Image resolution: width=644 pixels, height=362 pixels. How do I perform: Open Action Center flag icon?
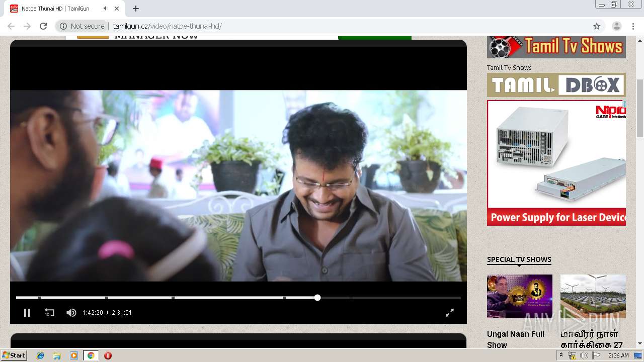pos(596,355)
